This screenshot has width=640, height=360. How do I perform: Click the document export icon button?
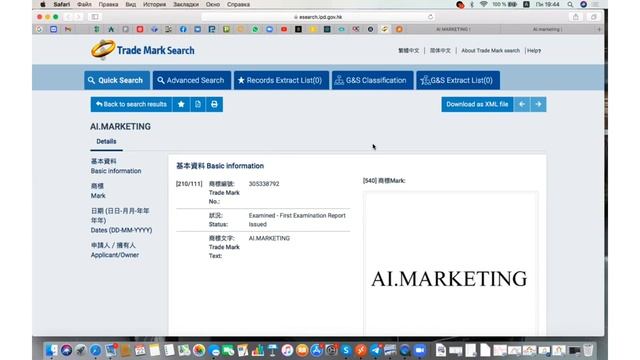click(x=198, y=104)
